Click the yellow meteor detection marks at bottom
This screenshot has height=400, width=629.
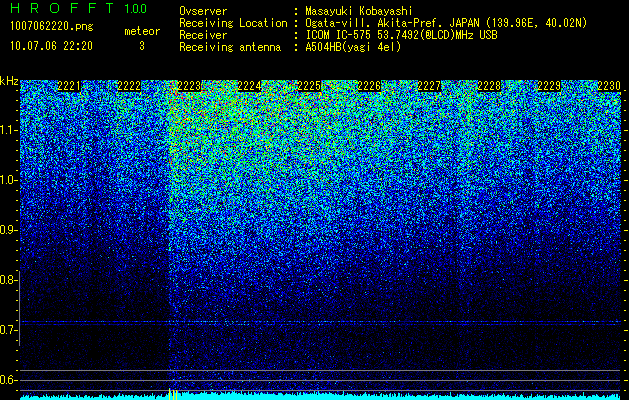coord(172,394)
